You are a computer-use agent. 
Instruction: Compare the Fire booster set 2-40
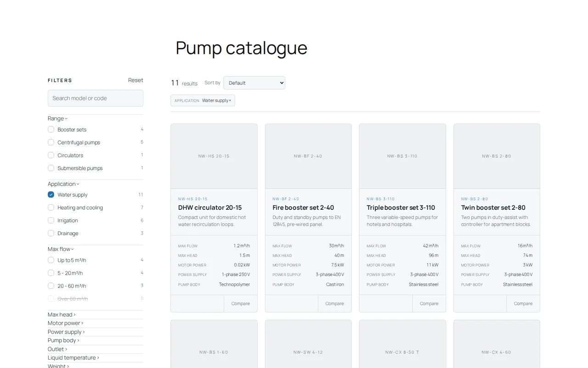(x=335, y=304)
